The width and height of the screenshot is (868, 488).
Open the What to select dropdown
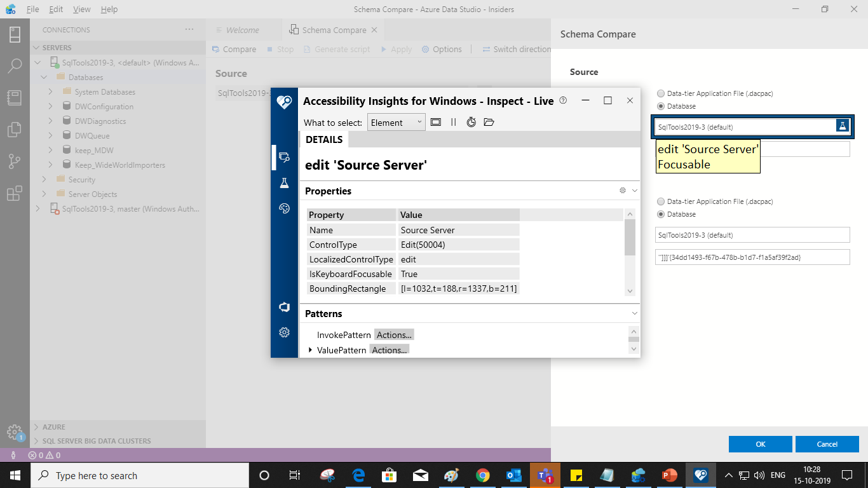click(396, 122)
